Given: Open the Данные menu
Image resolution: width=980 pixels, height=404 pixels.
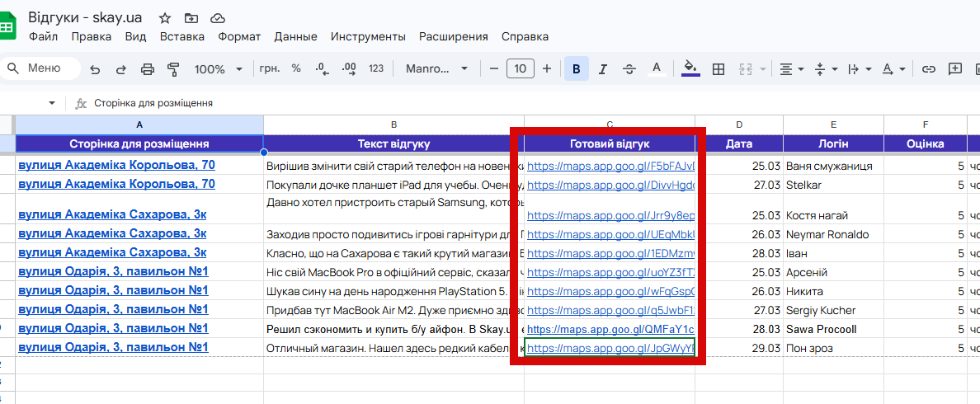Looking at the screenshot, I should click(x=295, y=37).
